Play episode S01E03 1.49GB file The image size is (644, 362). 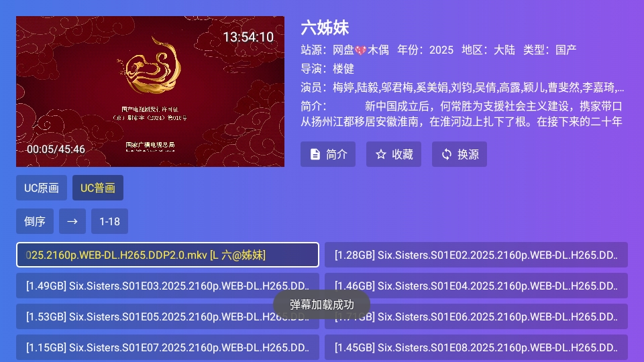pos(168,286)
